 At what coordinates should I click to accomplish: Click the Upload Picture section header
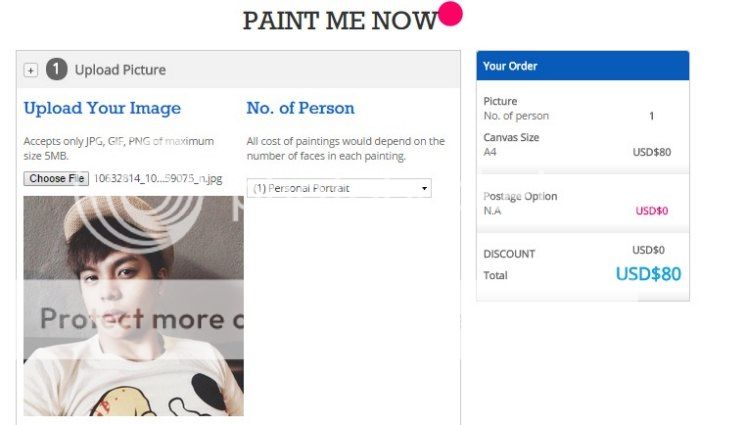click(x=120, y=70)
